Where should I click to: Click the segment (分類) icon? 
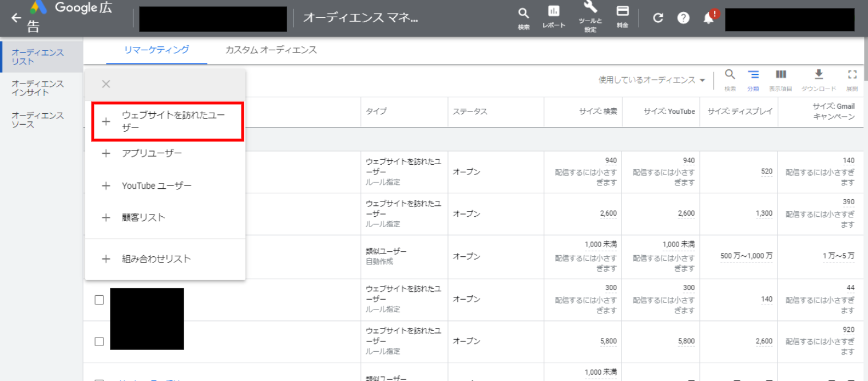pos(753,75)
